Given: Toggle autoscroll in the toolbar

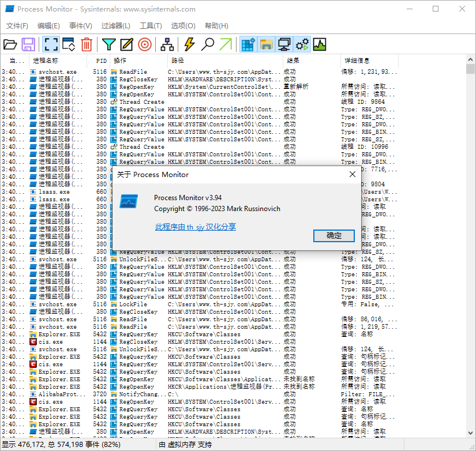Looking at the screenshot, I should (69, 44).
